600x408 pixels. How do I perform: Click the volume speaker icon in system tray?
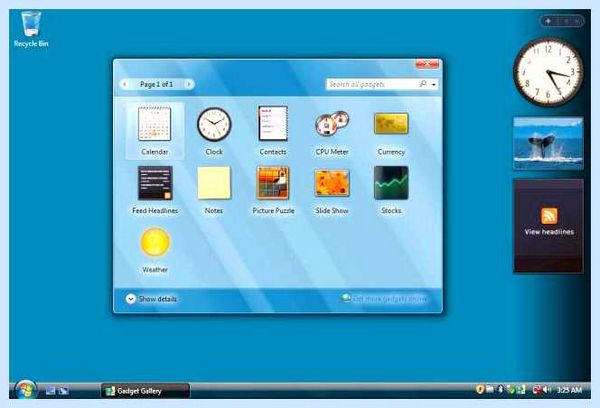coord(547,390)
